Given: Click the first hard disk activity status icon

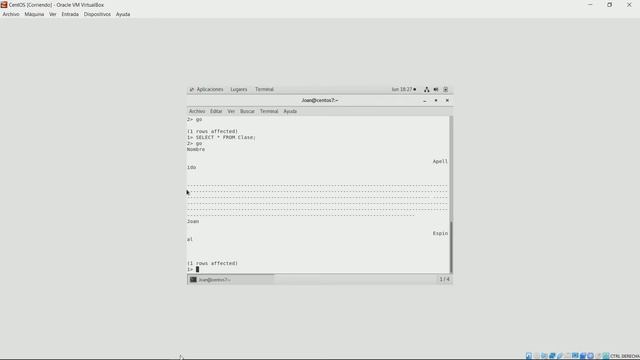Looking at the screenshot, I should tap(529, 356).
